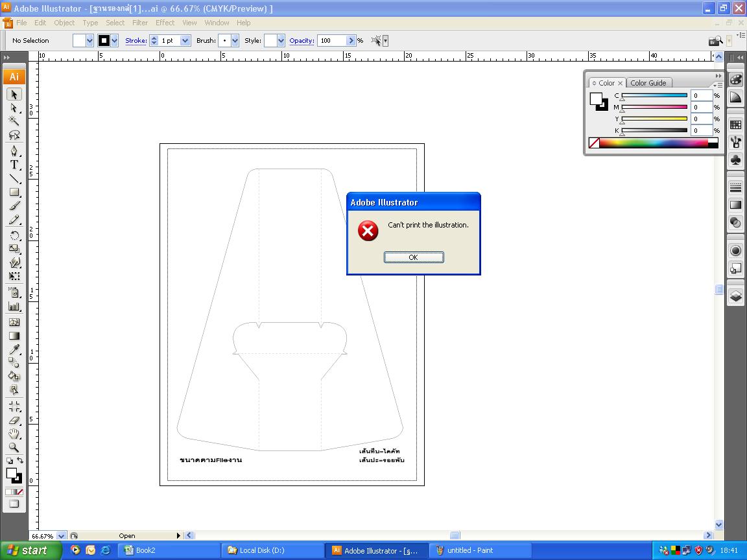Select the Warp tool
Image resolution: width=747 pixels, height=560 pixels.
coord(14,262)
